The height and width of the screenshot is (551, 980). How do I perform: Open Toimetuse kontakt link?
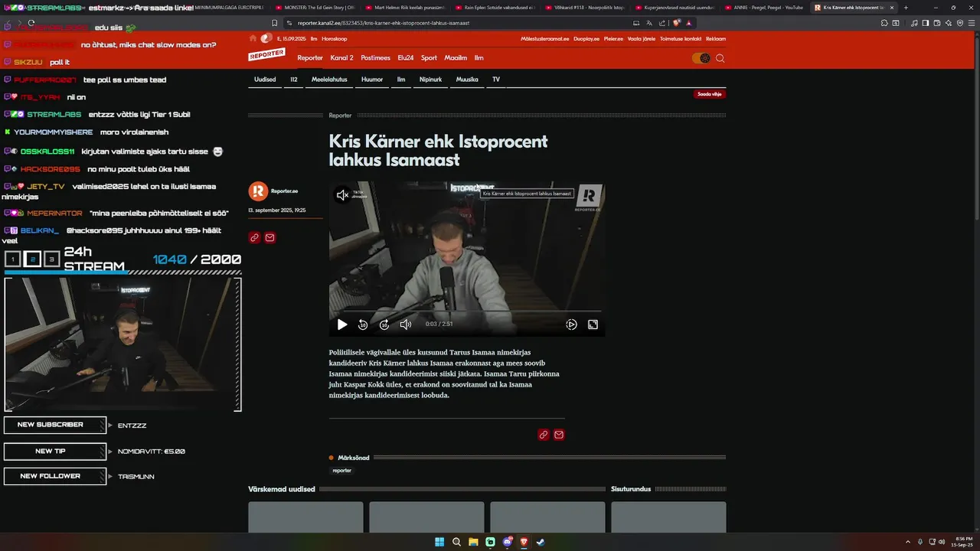click(681, 38)
